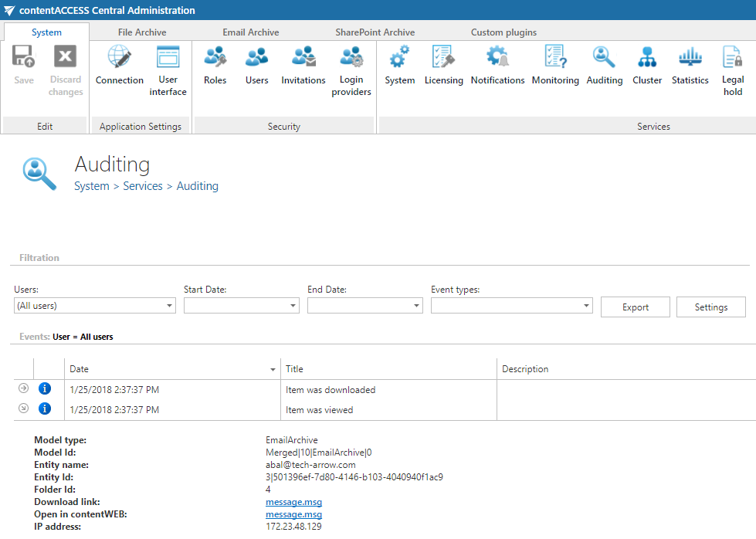
Task: Click the Export button
Action: [x=635, y=307]
